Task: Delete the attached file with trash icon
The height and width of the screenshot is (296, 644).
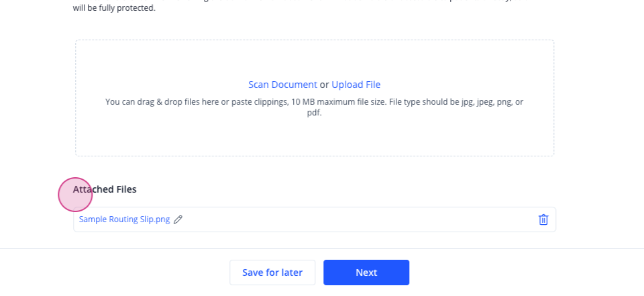Action: 543,219
